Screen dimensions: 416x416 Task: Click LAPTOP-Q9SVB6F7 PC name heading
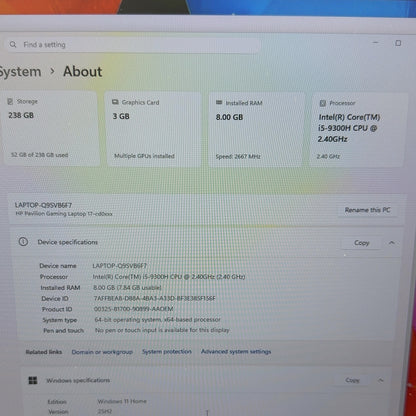[x=43, y=205]
